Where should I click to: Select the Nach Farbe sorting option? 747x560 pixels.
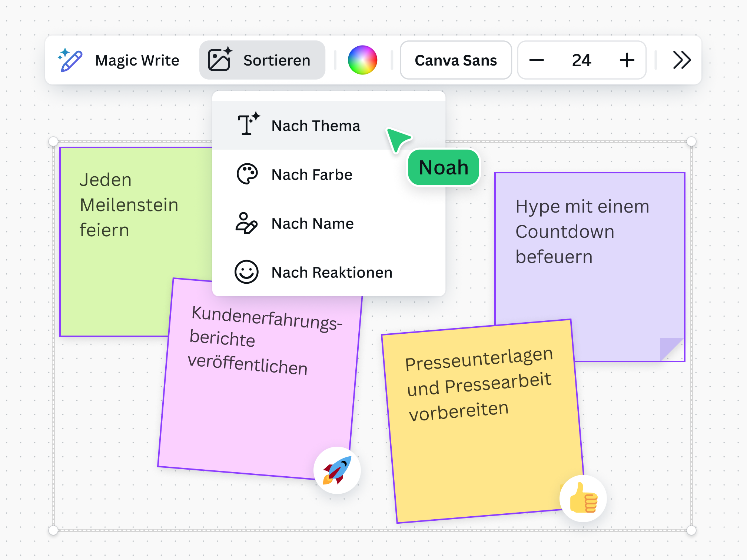[312, 174]
